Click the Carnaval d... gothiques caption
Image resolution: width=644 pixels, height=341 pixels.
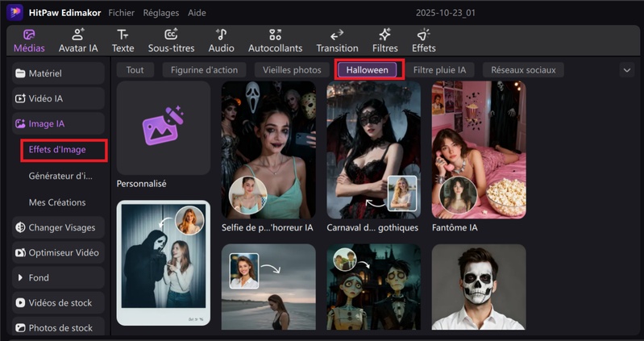(x=372, y=227)
